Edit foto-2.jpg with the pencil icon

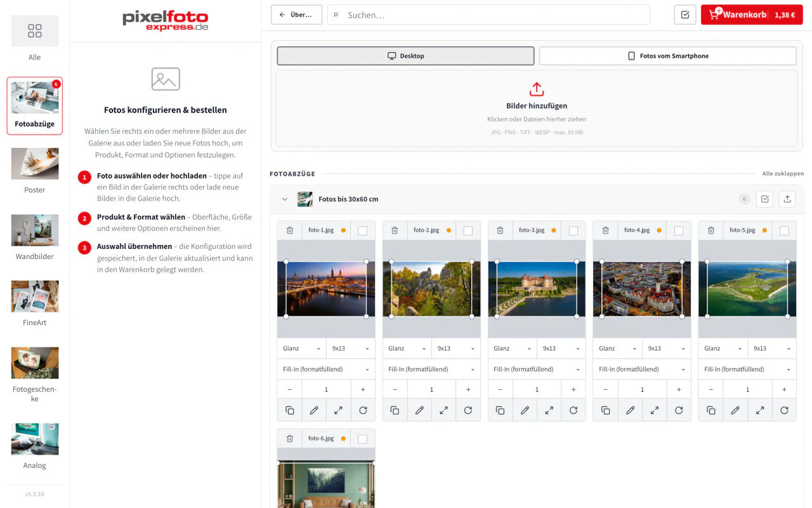[x=419, y=410]
